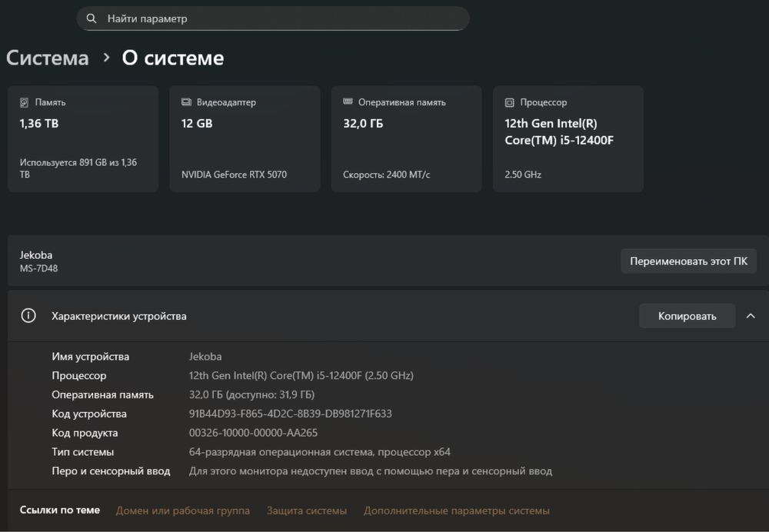
Task: Click Оперативная память label in specifications
Action: (102, 394)
